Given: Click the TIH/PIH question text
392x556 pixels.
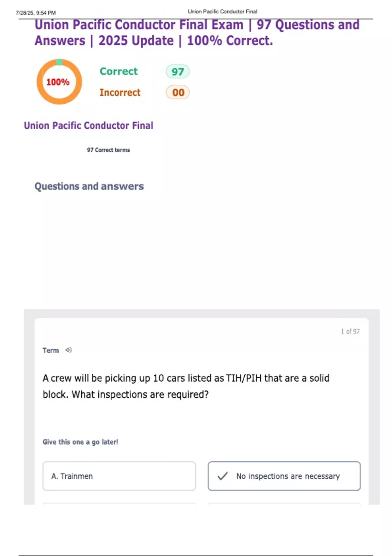Looking at the screenshot, I should [x=186, y=386].
